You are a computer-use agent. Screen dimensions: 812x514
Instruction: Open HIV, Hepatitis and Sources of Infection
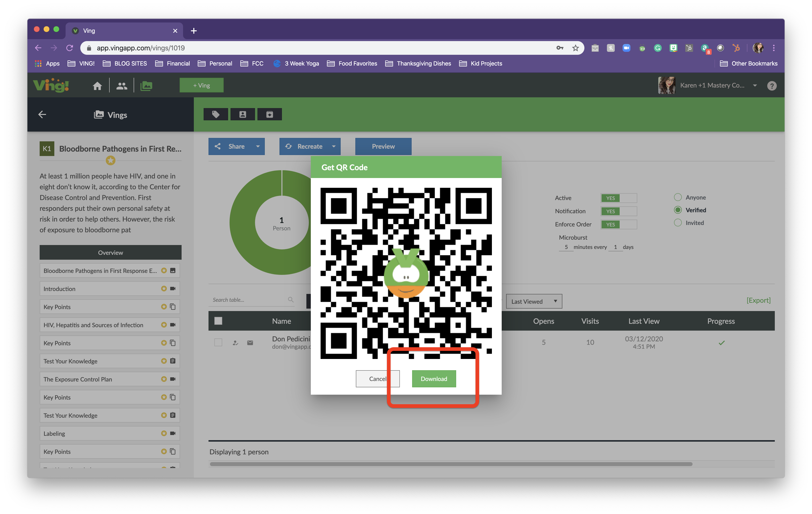click(x=110, y=325)
